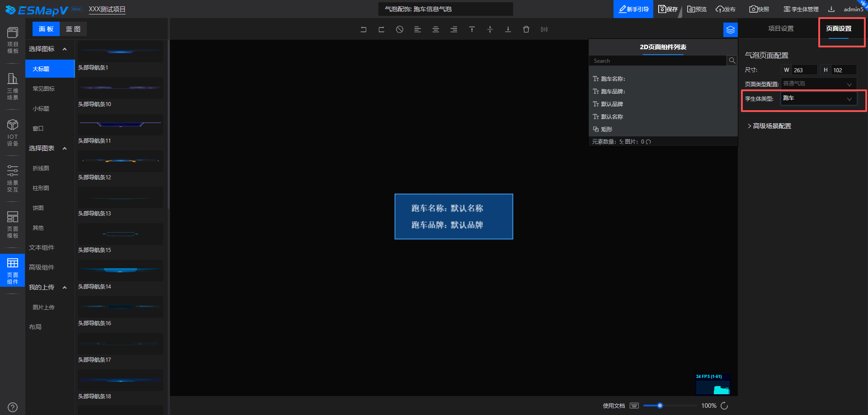Align selected components to the left
This screenshot has width=868, height=415.
pyautogui.click(x=418, y=29)
